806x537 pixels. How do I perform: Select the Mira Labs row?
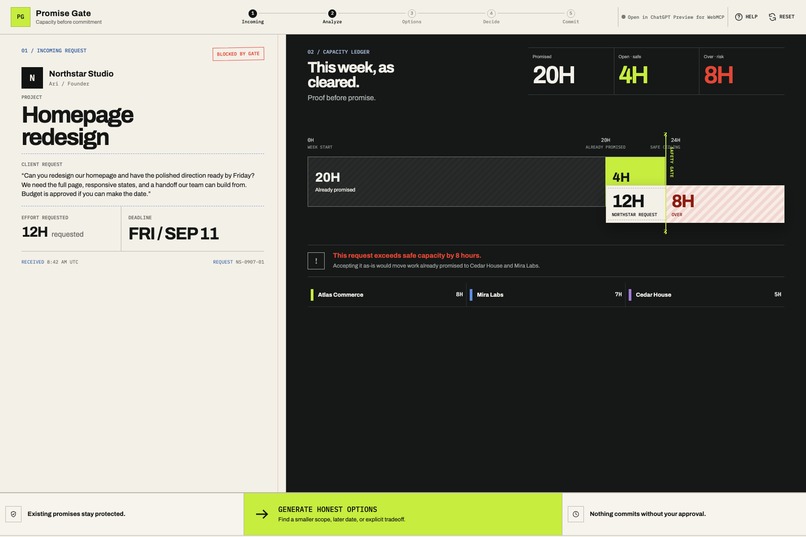pos(546,294)
